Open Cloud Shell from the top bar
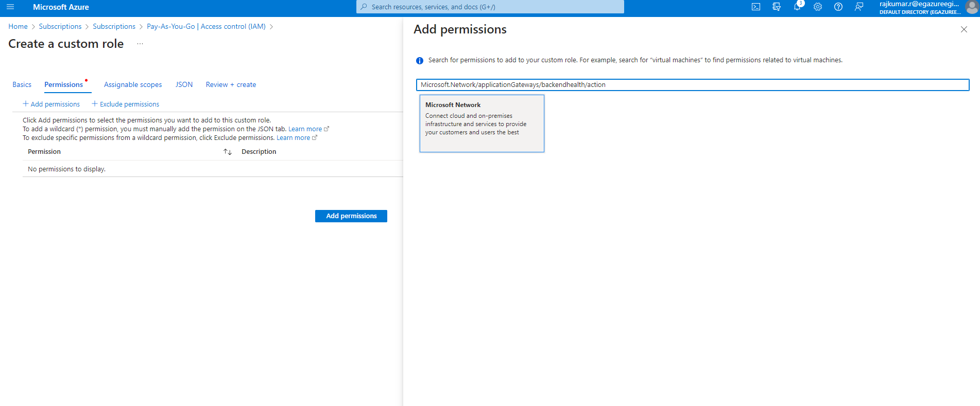 pos(756,7)
